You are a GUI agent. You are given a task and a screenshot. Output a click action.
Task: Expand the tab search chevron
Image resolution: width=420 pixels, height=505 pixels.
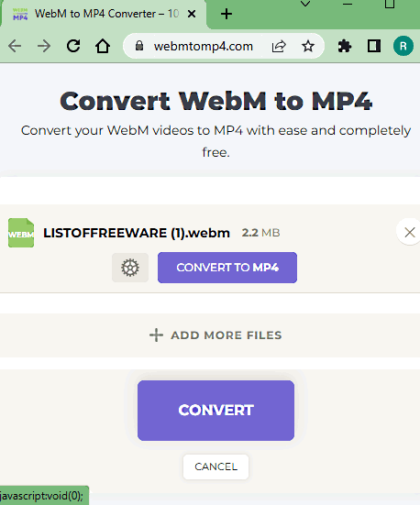click(x=305, y=5)
